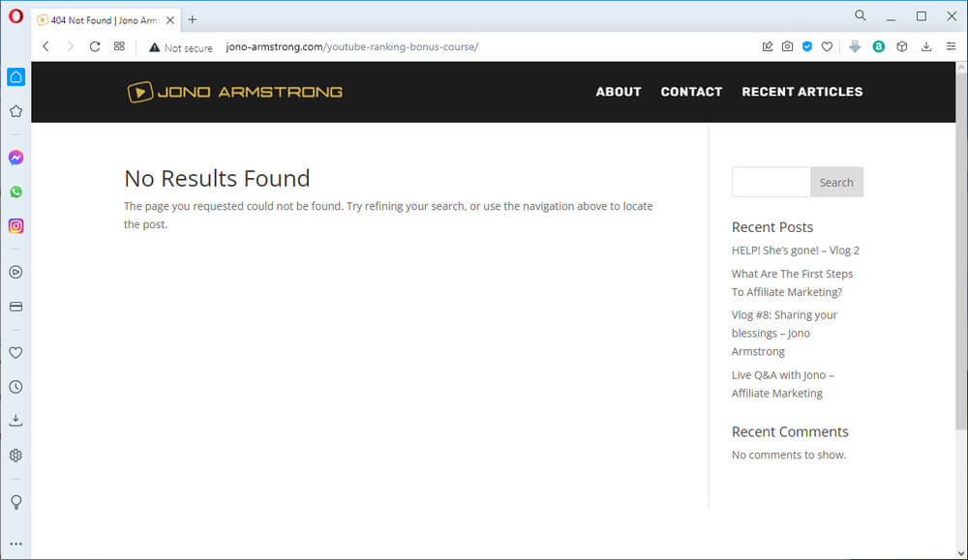Reload the current page
Screen dimensions: 968x560
(95, 46)
